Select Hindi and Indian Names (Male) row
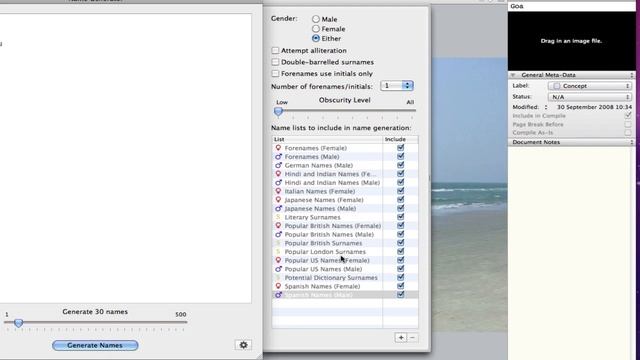This screenshot has height=360, width=640. pyautogui.click(x=345, y=182)
